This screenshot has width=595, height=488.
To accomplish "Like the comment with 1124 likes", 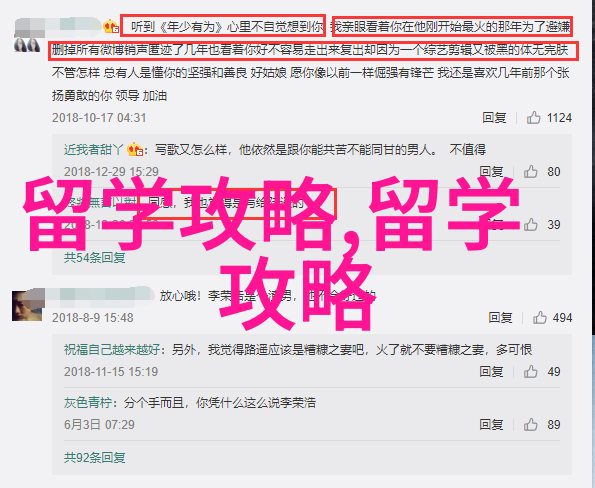I will tap(534, 118).
